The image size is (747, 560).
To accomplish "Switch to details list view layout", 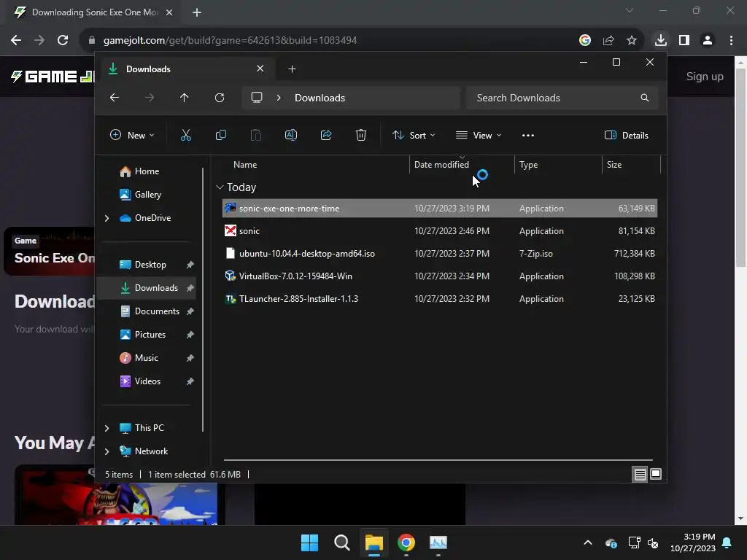I will [x=640, y=474].
